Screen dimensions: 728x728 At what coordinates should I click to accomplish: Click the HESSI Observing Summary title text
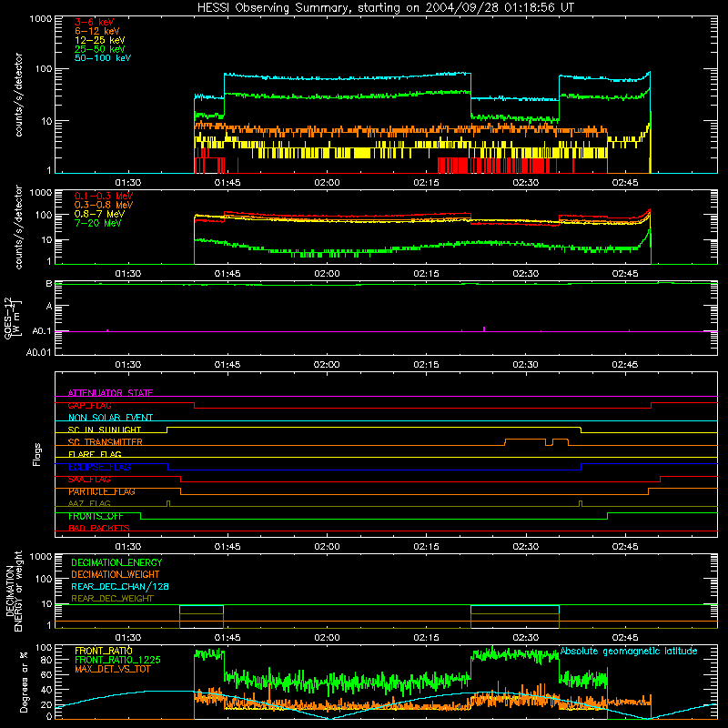(x=386, y=8)
